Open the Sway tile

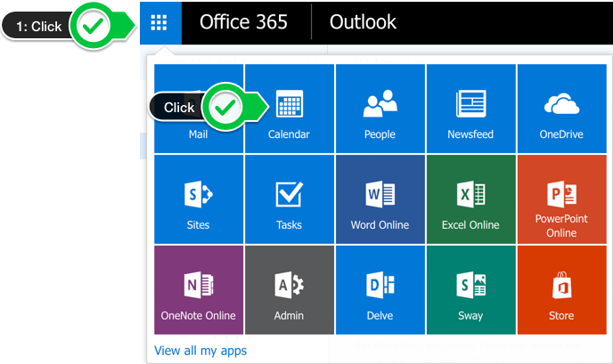coord(470,290)
